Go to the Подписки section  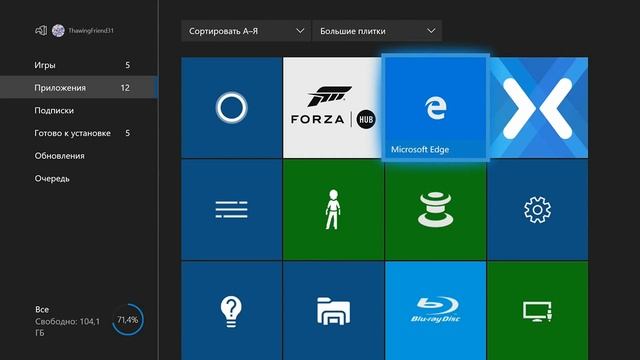pyautogui.click(x=79, y=110)
